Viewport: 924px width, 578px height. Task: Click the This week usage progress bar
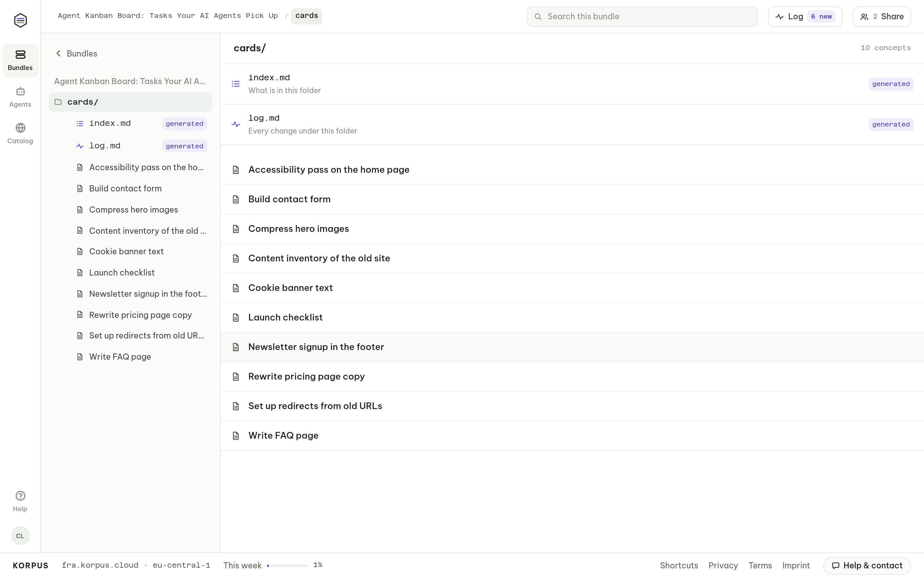(x=287, y=565)
